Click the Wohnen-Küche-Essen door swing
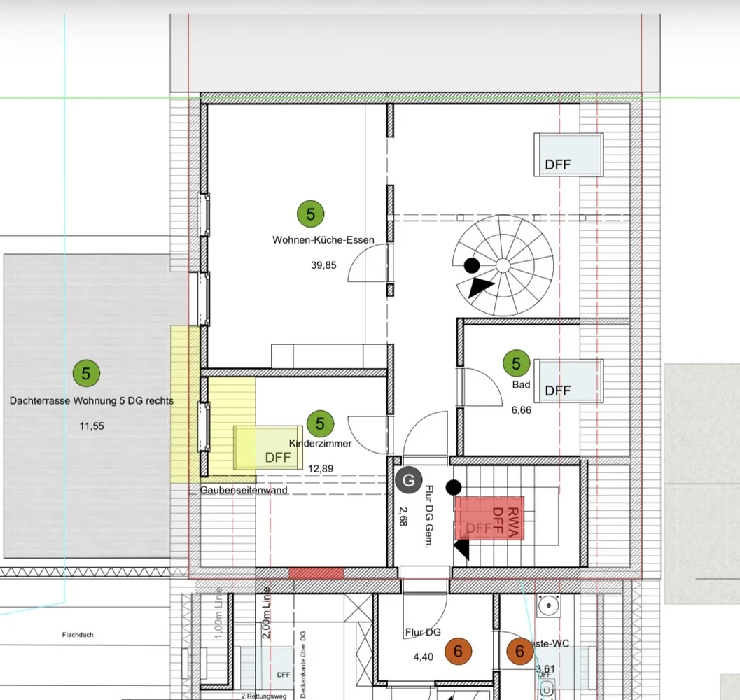The height and width of the screenshot is (700, 740). (367, 263)
